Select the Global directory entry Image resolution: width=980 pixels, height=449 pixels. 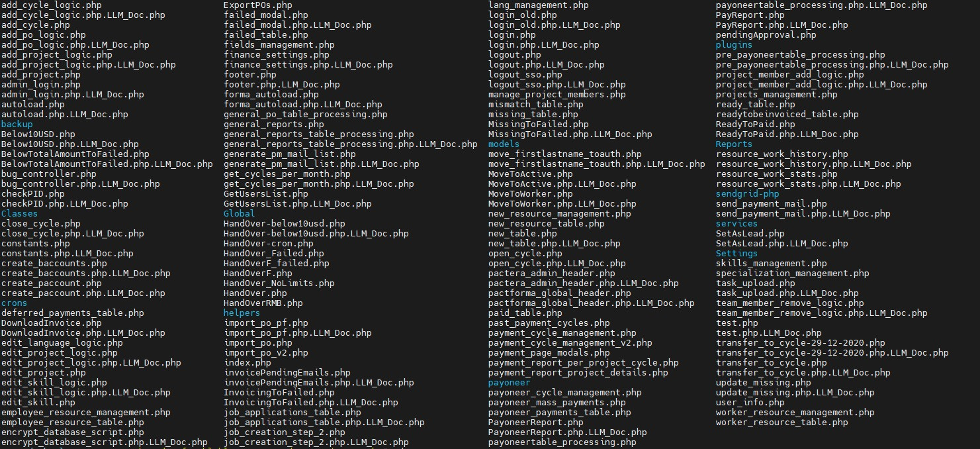240,214
